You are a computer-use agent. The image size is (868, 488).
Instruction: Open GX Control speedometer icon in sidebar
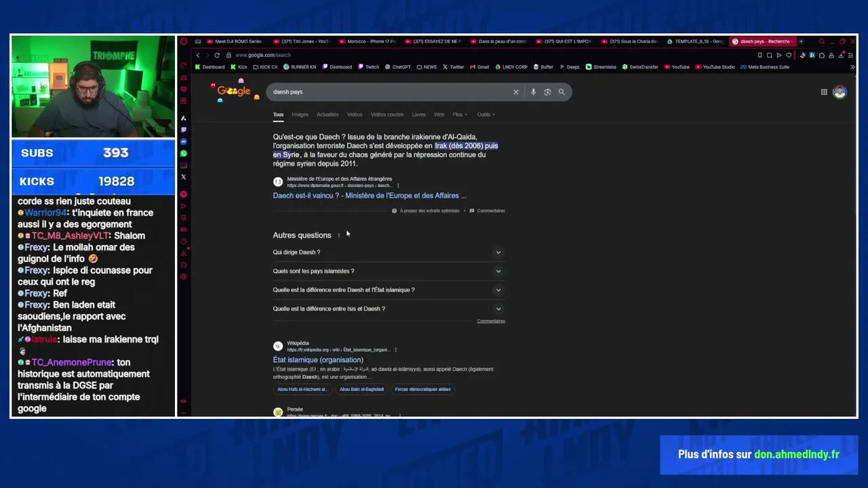coord(183,66)
